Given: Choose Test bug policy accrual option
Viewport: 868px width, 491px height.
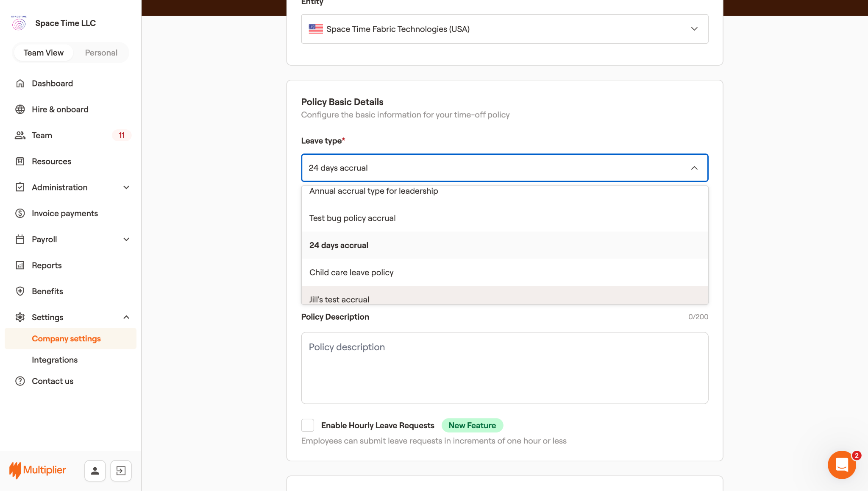Looking at the screenshot, I should pos(352,218).
